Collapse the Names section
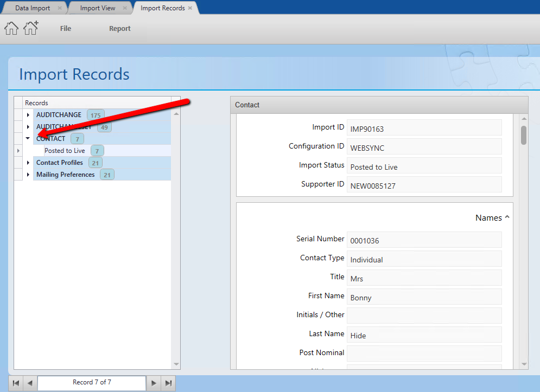 pos(507,217)
